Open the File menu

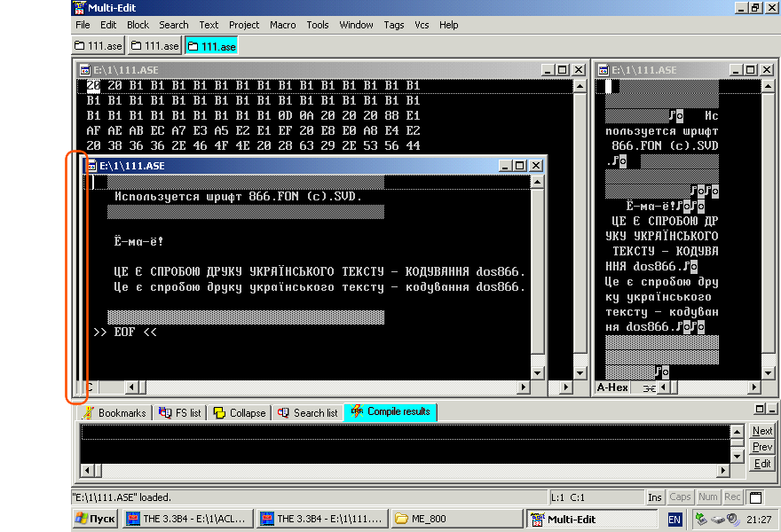pos(83,25)
